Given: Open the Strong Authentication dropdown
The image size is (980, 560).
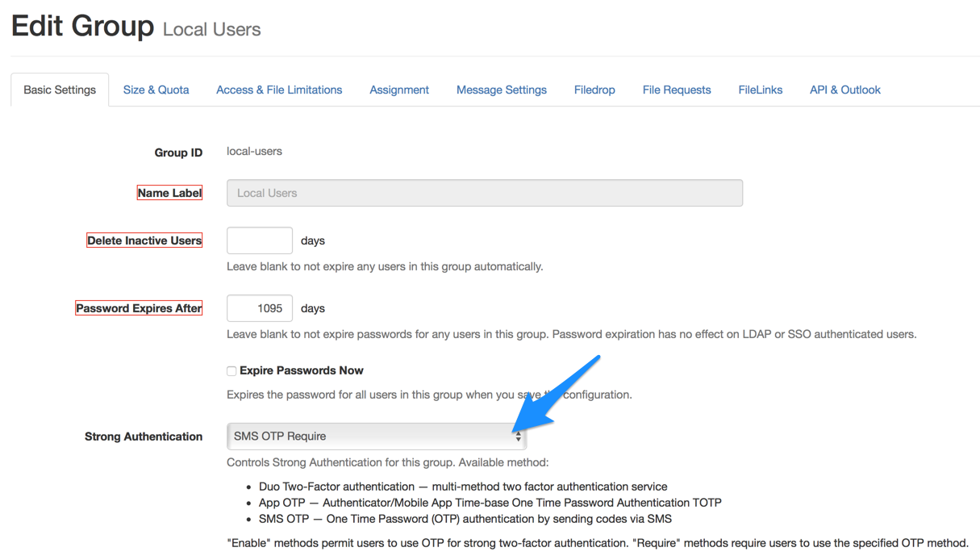Looking at the screenshot, I should [x=377, y=437].
